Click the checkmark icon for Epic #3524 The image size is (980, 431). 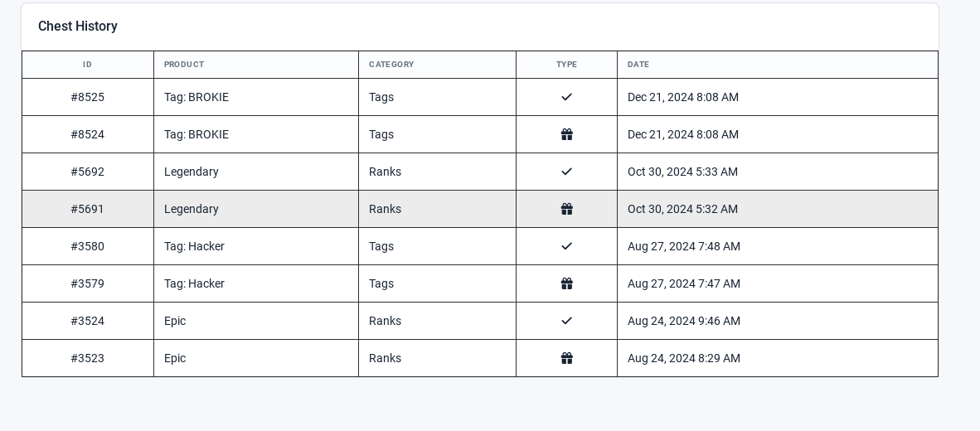point(566,321)
